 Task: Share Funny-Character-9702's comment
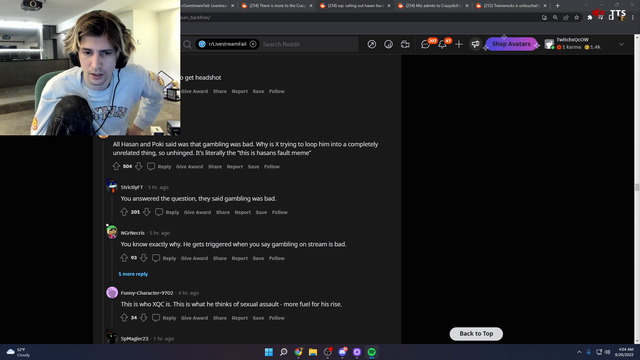point(220,318)
